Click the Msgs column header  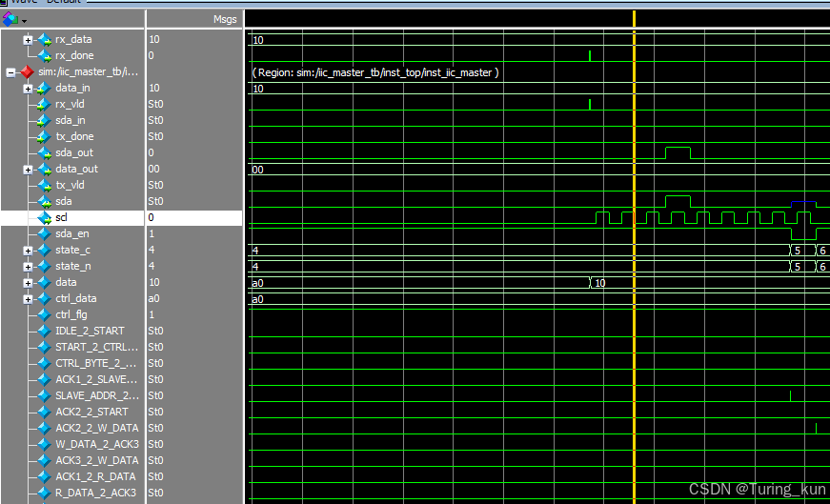(x=194, y=20)
